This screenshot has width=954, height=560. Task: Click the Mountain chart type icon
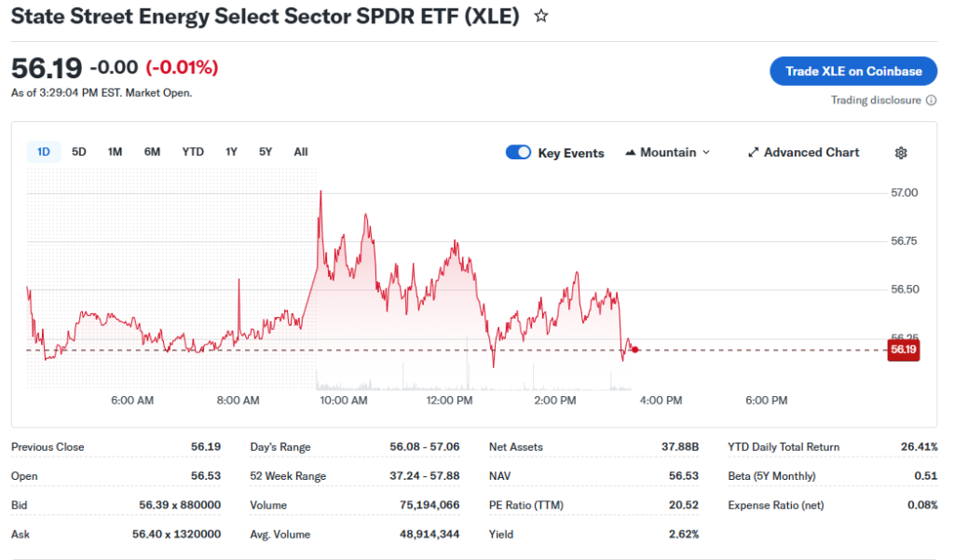click(x=631, y=153)
